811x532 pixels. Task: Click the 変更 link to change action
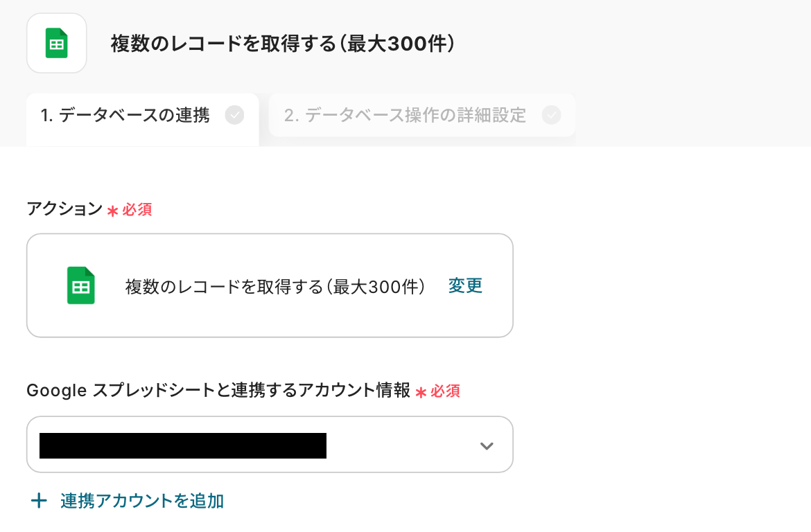[x=465, y=285]
